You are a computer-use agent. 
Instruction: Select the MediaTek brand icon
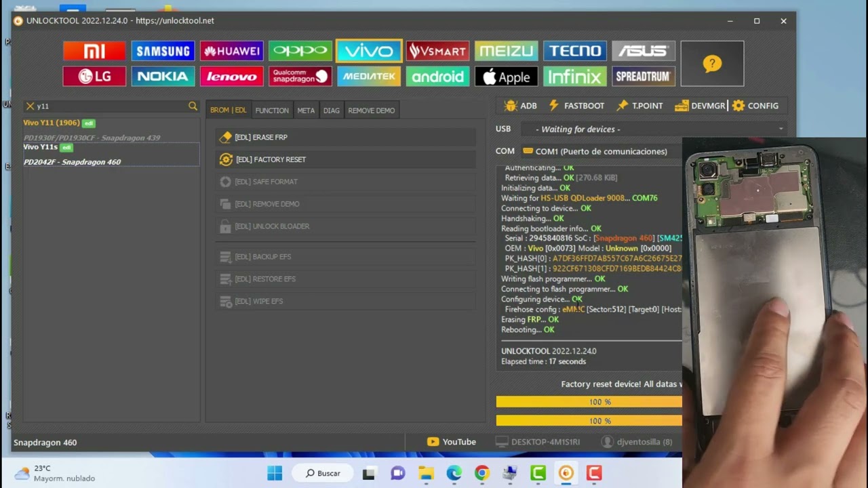tap(369, 77)
